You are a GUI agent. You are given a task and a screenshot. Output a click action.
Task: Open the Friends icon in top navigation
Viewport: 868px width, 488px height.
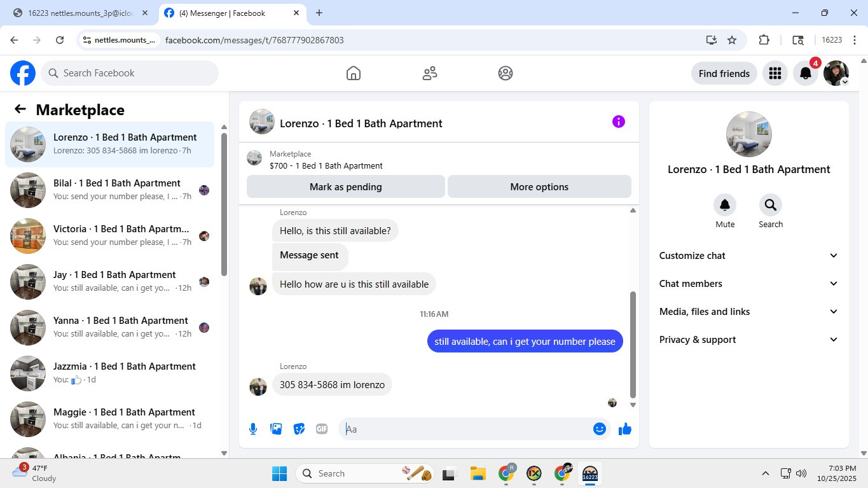click(430, 73)
